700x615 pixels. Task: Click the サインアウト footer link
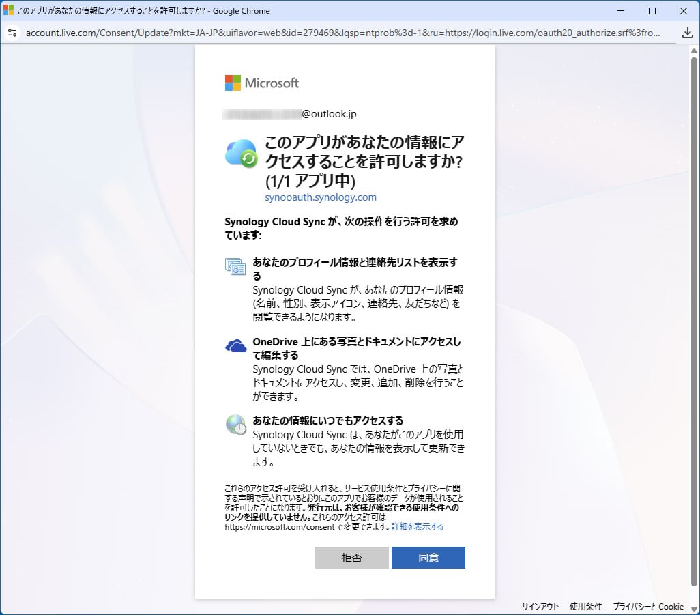pyautogui.click(x=540, y=606)
